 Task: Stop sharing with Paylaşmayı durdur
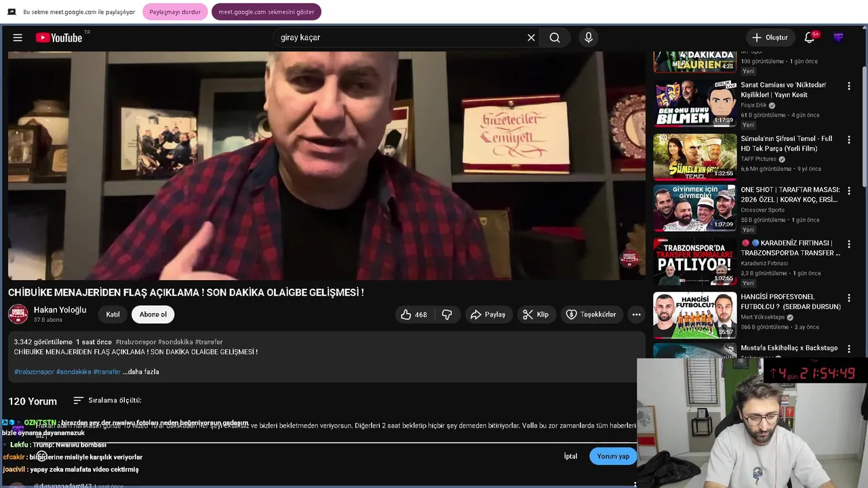click(175, 12)
